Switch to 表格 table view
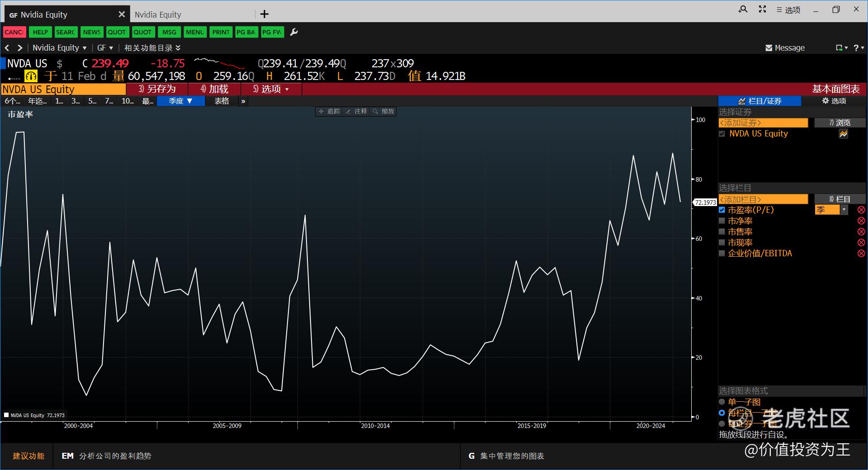 222,101
